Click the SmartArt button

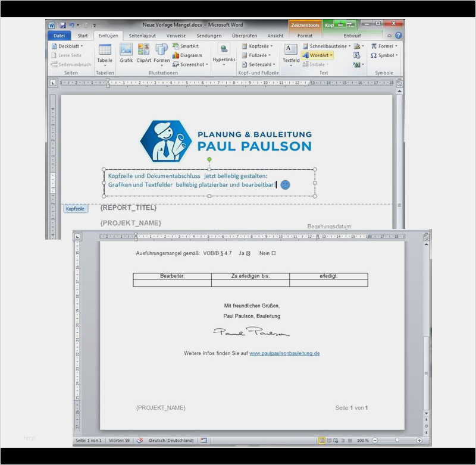point(186,46)
